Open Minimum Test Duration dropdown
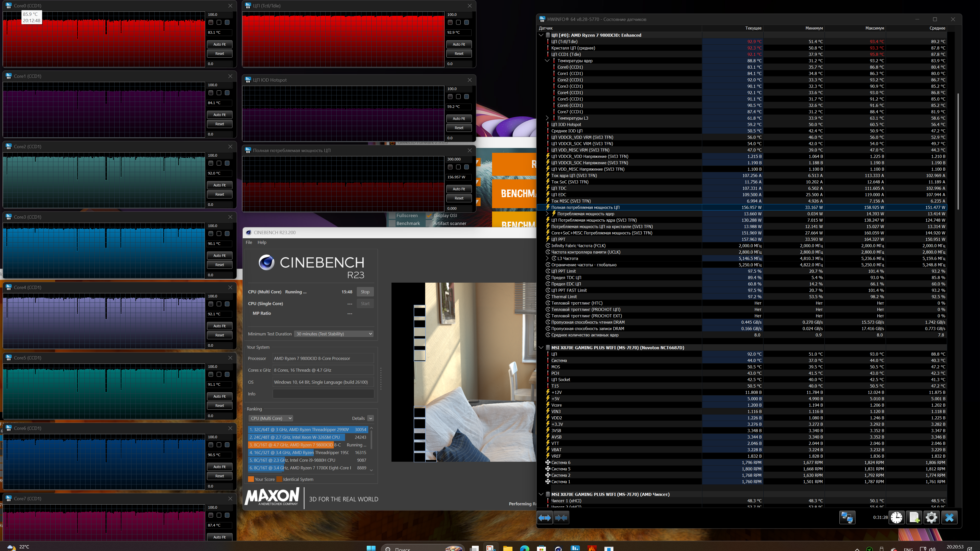This screenshot has width=980, height=551. (x=334, y=334)
